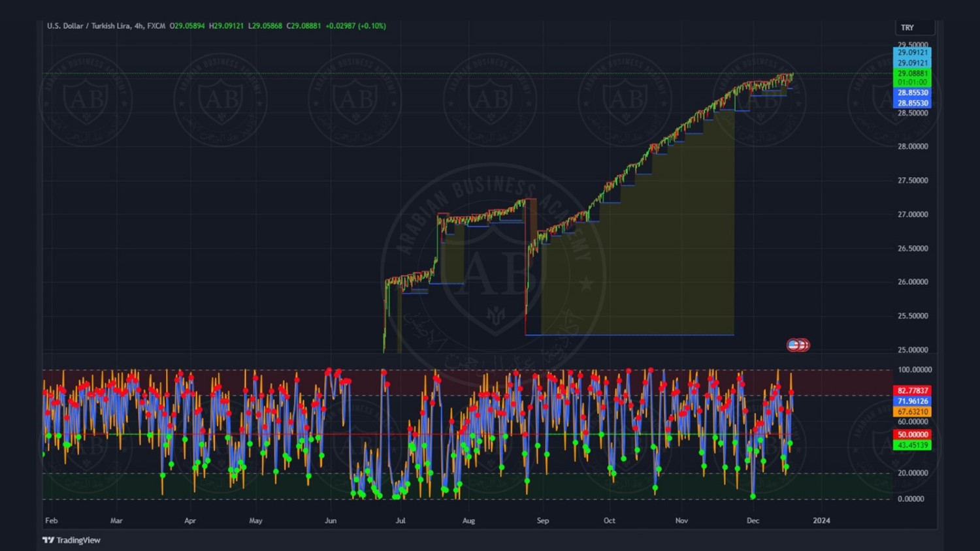Screen dimensions: 980x551
Task: Click the high value H29.09121 in the header
Action: tap(226, 26)
